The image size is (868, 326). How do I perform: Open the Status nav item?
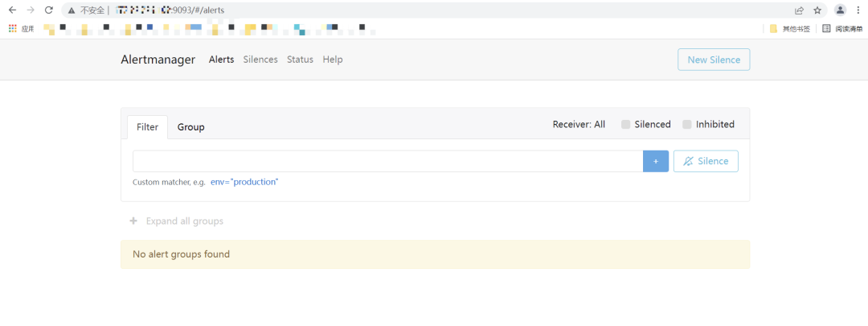300,60
